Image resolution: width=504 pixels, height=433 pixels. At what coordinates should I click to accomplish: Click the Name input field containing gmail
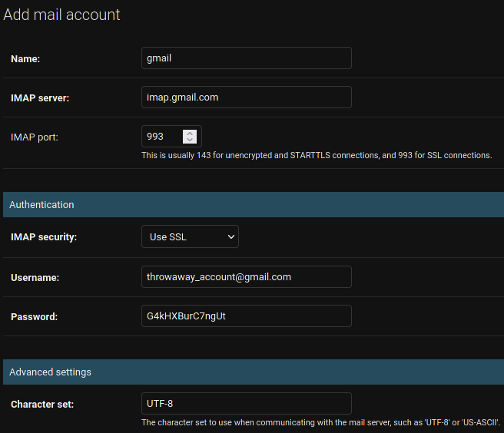[x=246, y=58]
